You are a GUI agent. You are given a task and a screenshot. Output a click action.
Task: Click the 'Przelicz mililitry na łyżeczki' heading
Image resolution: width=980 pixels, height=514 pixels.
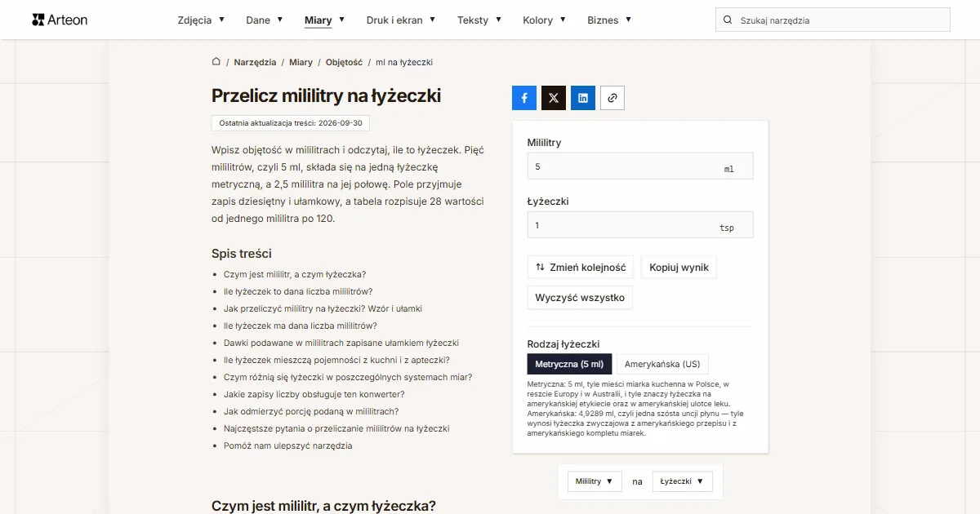326,95
